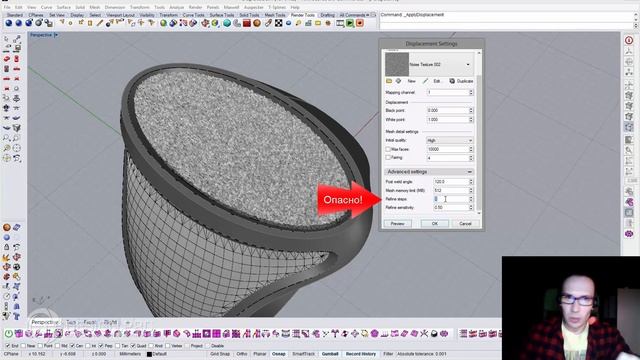Click the gear icon next to New
The width and height of the screenshot is (640, 360).
[x=398, y=81]
